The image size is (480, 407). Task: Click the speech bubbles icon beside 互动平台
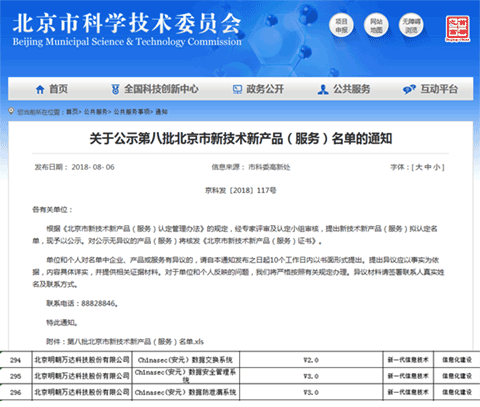click(x=409, y=89)
